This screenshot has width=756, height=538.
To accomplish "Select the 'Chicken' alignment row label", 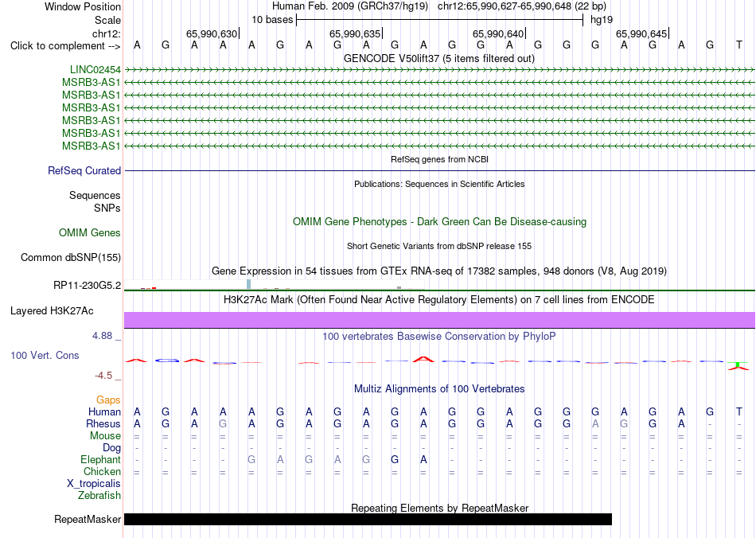I will [x=102, y=471].
